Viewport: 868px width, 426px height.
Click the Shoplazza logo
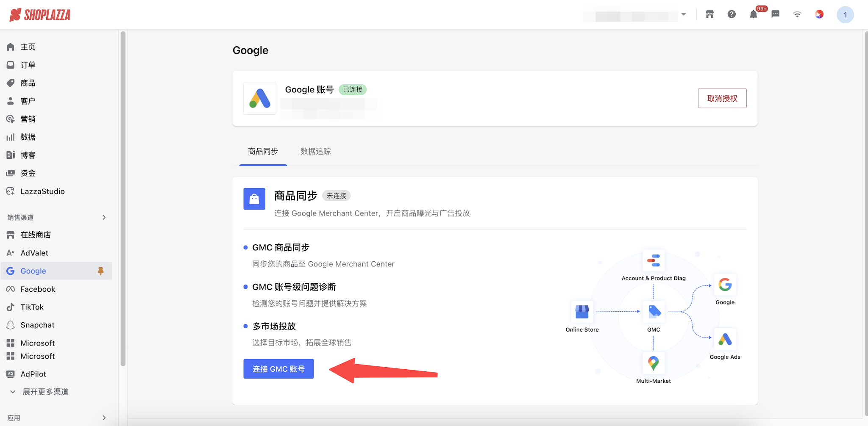click(40, 15)
